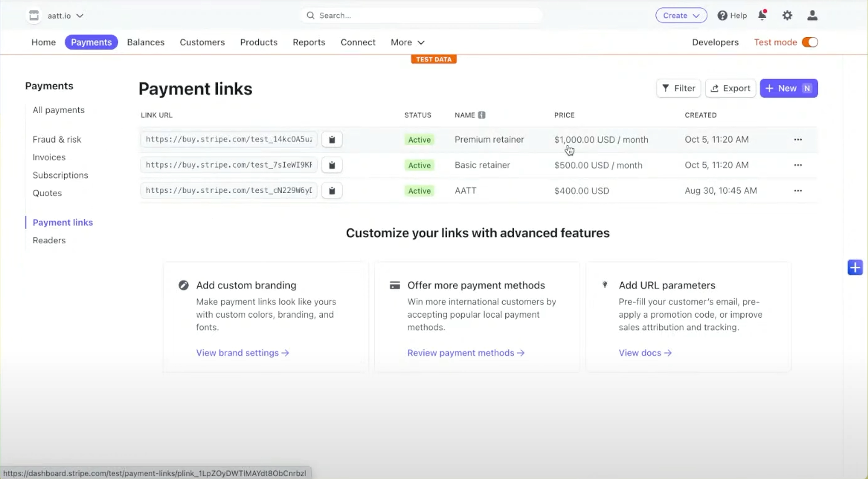Open the Create dropdown
The width and height of the screenshot is (868, 479).
[681, 15]
